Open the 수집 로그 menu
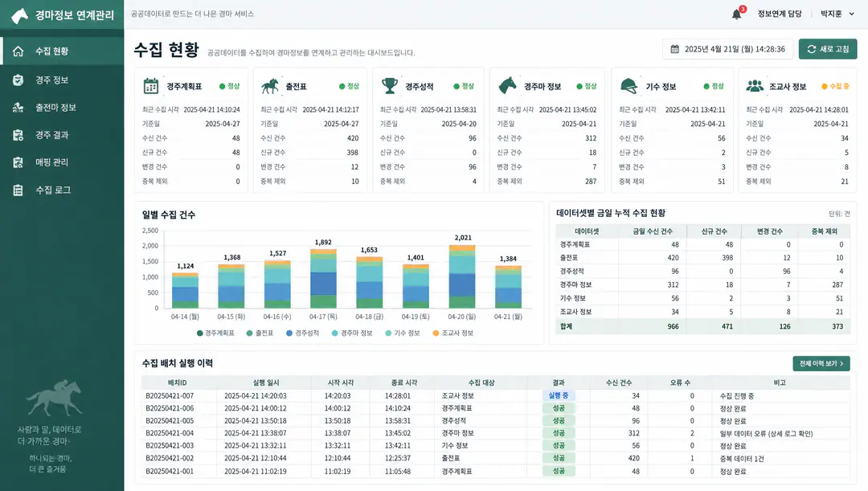 point(53,190)
